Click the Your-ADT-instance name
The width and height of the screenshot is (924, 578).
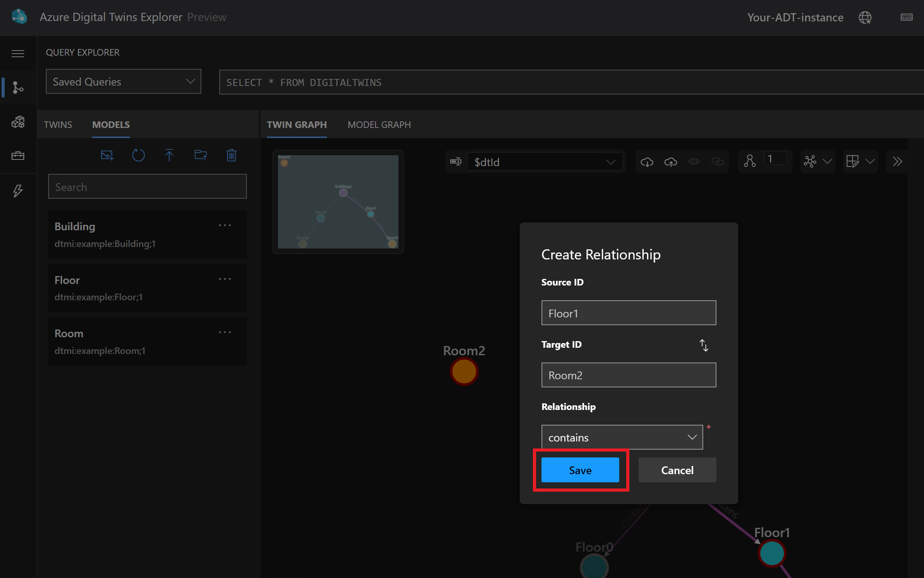coord(795,18)
